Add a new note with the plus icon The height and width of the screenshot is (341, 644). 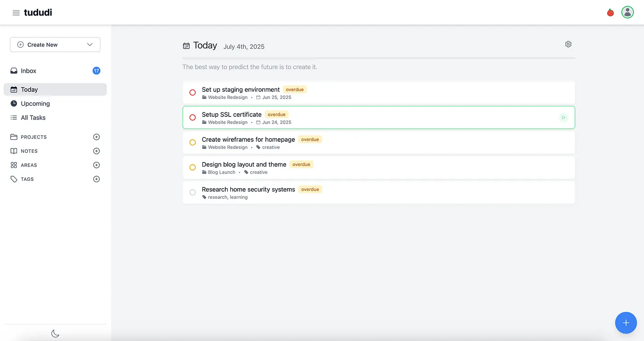tap(97, 151)
